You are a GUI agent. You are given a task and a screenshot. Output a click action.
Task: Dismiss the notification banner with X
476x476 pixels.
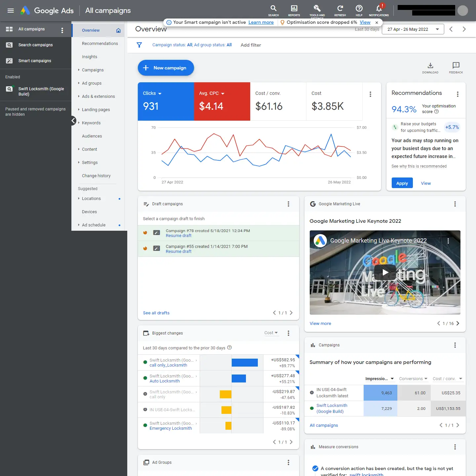tap(377, 22)
